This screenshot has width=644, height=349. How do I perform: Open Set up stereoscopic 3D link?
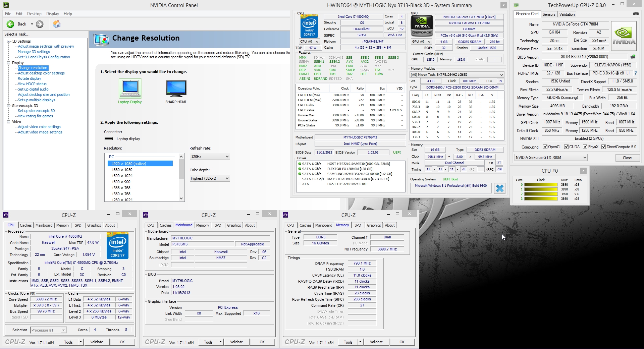click(x=36, y=111)
